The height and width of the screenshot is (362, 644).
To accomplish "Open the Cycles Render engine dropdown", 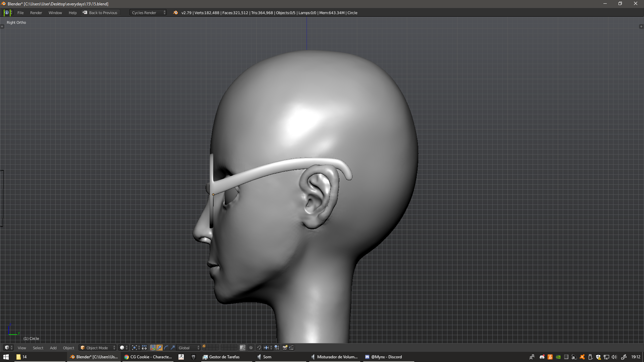I will [148, 13].
